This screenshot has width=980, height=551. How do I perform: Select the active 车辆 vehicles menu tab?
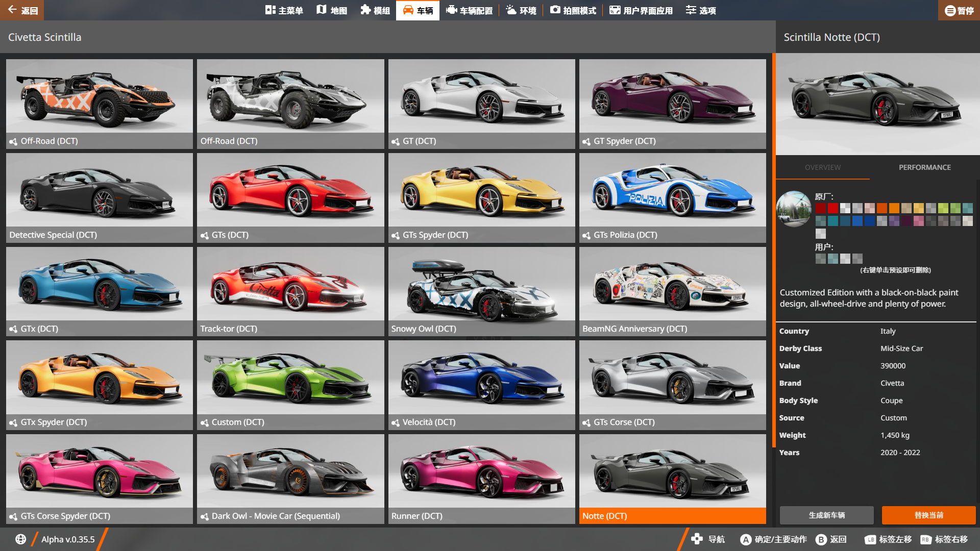point(418,10)
